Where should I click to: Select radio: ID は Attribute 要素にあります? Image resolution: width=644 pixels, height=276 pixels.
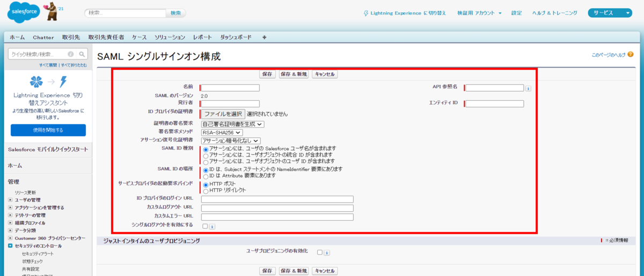[x=206, y=176]
